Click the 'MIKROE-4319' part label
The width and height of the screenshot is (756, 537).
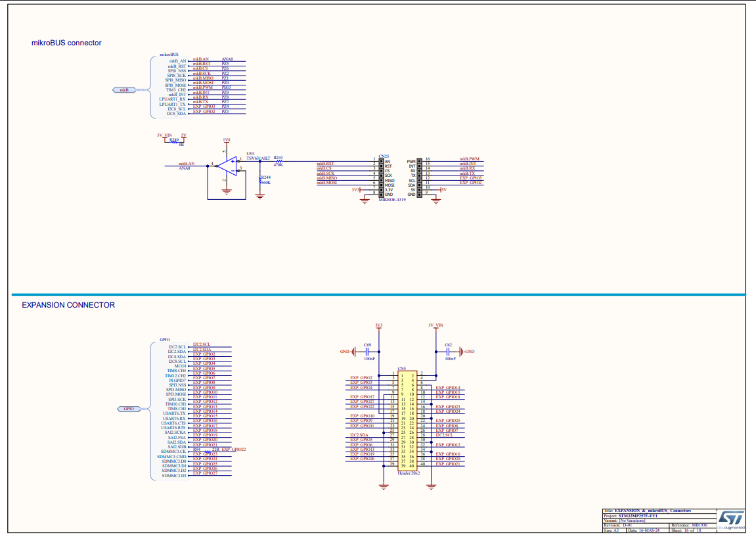click(x=392, y=200)
